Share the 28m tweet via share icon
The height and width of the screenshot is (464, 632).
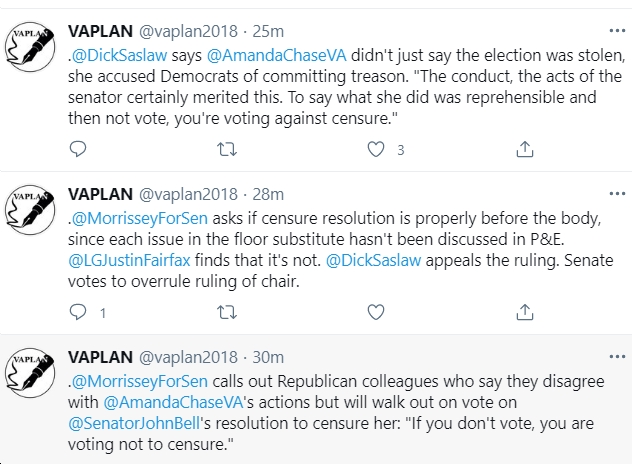[x=525, y=312]
